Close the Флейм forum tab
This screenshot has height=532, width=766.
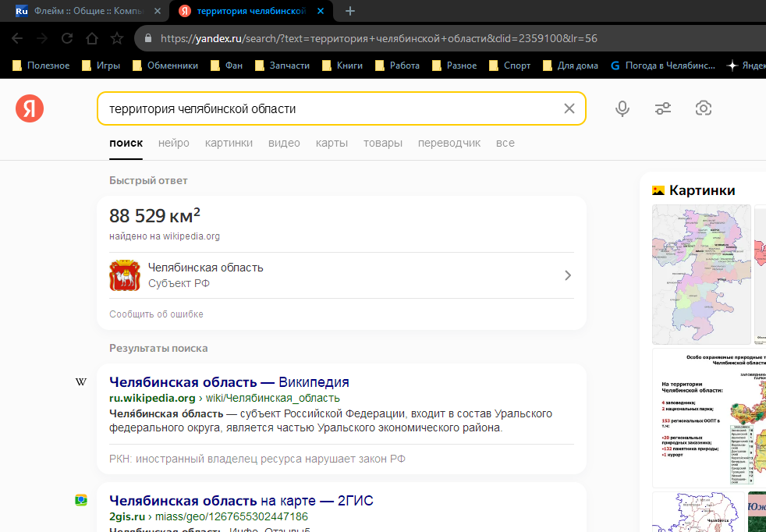158,11
